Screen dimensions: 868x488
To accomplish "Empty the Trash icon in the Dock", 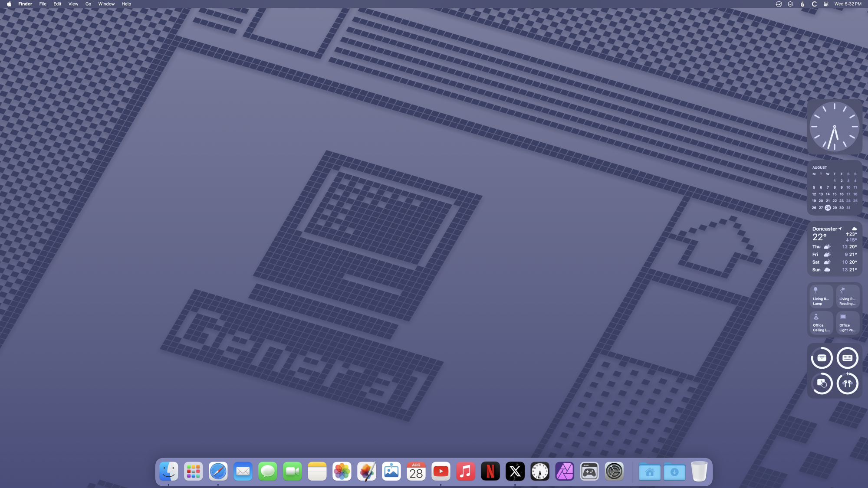I will [699, 471].
